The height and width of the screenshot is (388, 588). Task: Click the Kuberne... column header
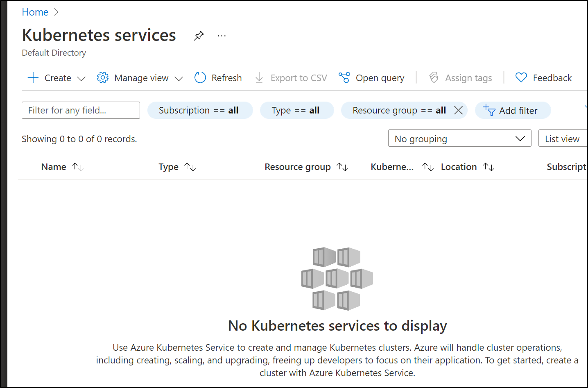(x=392, y=167)
